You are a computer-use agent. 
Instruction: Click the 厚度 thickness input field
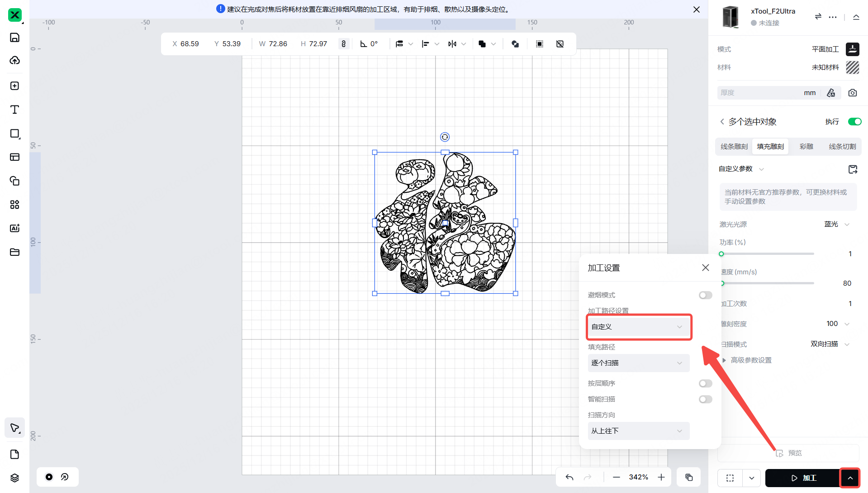pos(760,93)
